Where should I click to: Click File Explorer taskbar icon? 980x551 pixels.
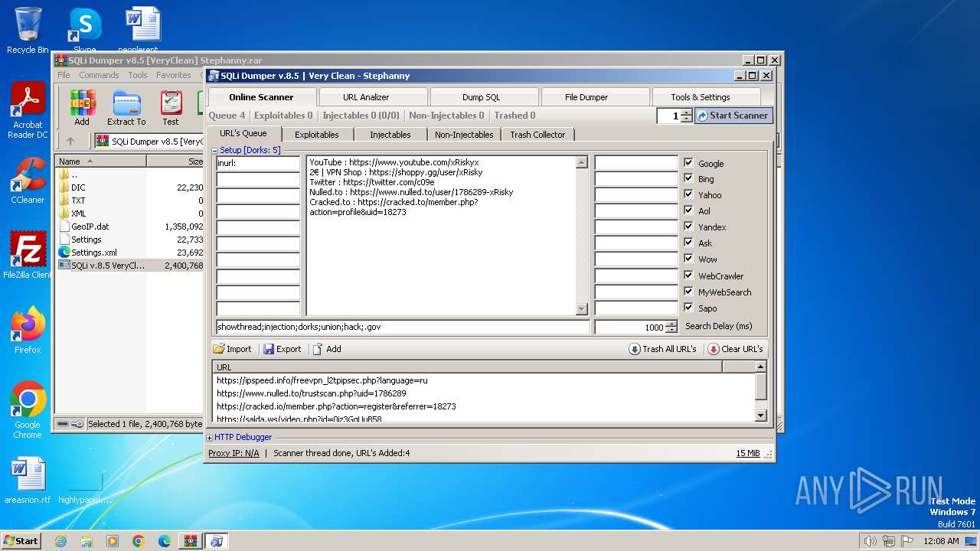[87, 541]
